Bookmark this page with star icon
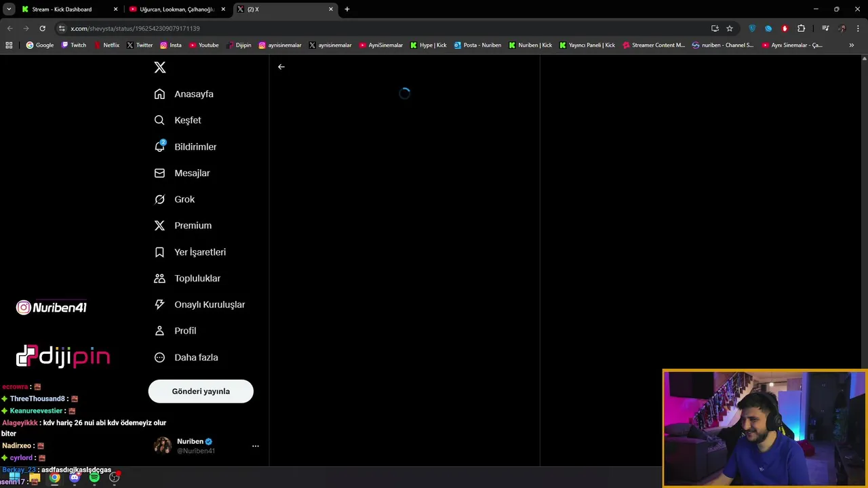The image size is (868, 488). [x=730, y=28]
